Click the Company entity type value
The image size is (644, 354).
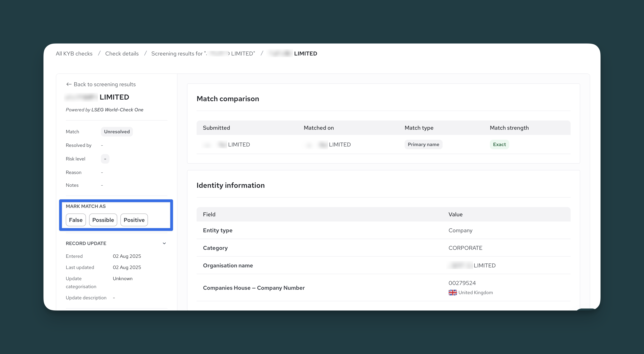point(460,230)
